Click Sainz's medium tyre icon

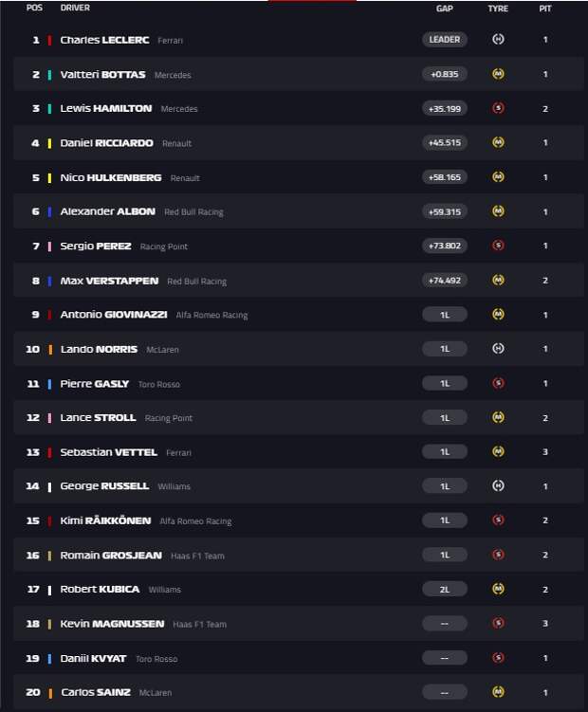pyautogui.click(x=498, y=692)
